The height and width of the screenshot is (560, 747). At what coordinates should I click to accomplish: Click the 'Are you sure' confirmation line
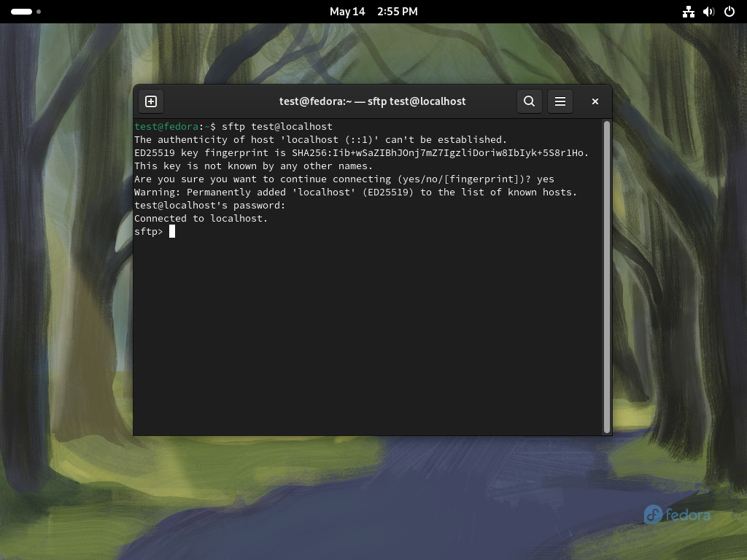(344, 179)
